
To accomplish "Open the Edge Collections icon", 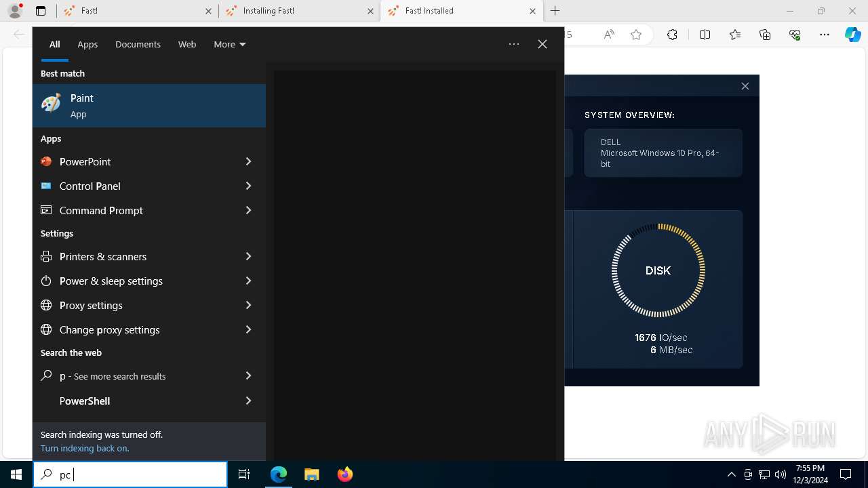I will pyautogui.click(x=765, y=35).
